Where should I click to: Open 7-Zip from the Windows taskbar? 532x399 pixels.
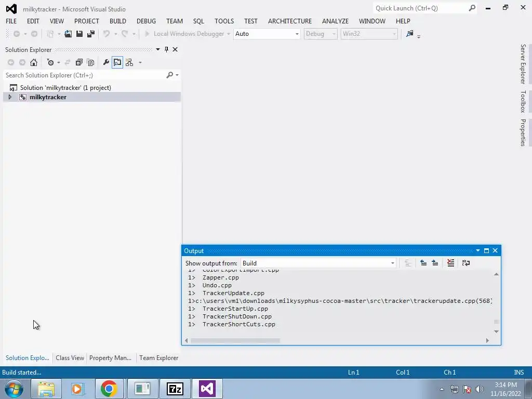[175, 389]
